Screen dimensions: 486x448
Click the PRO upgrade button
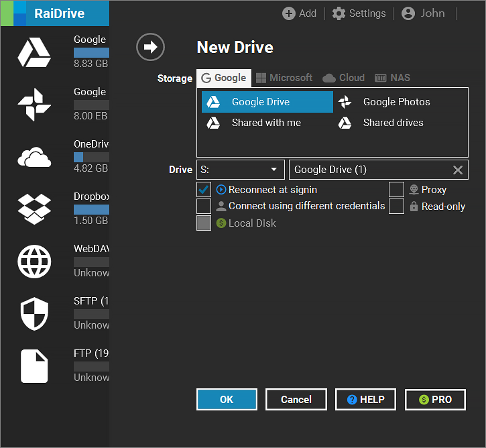coord(435,399)
